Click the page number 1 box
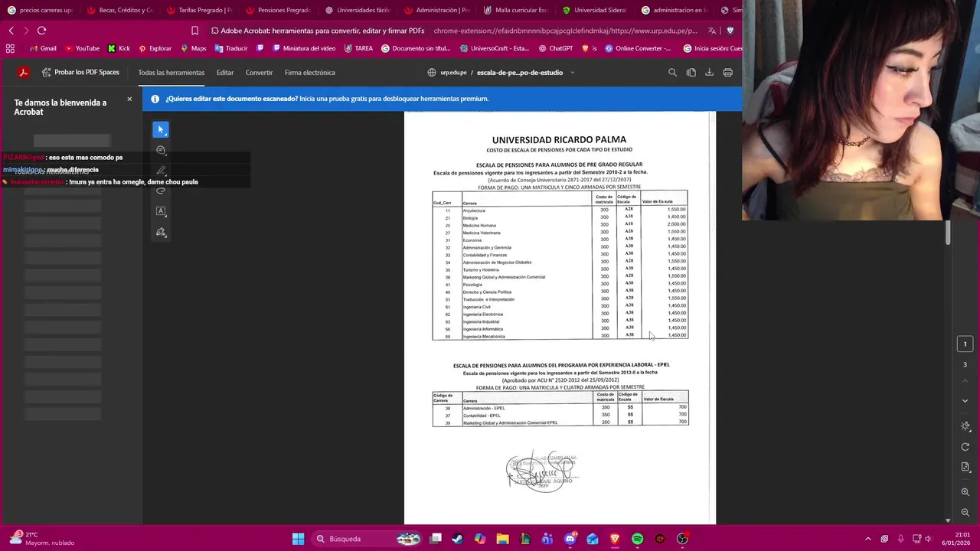 tap(965, 344)
